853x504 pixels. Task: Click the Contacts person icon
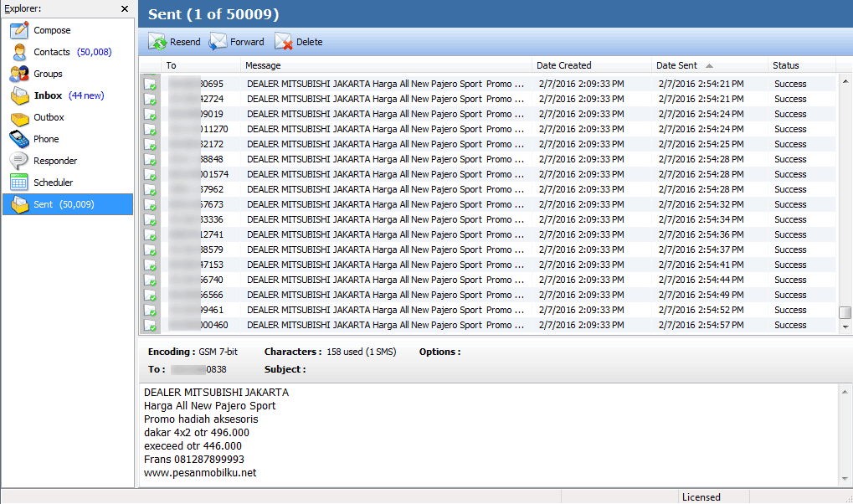click(x=19, y=52)
